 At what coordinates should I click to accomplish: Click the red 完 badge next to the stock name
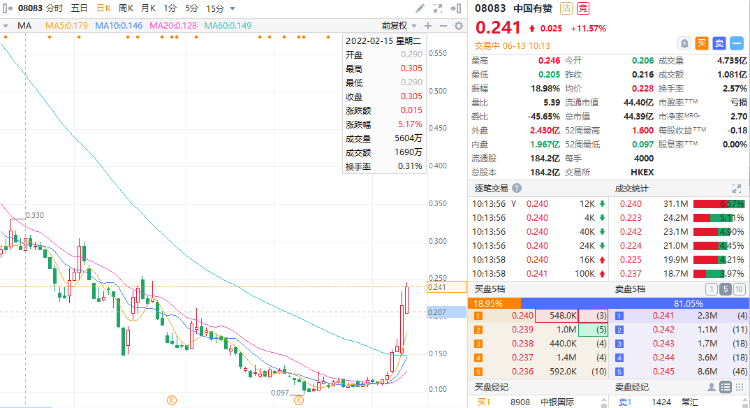pos(583,8)
